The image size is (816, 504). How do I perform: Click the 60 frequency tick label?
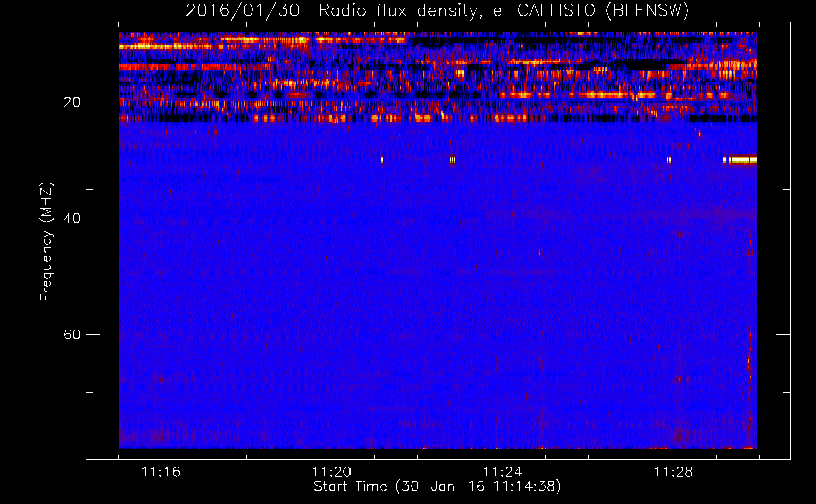72,334
